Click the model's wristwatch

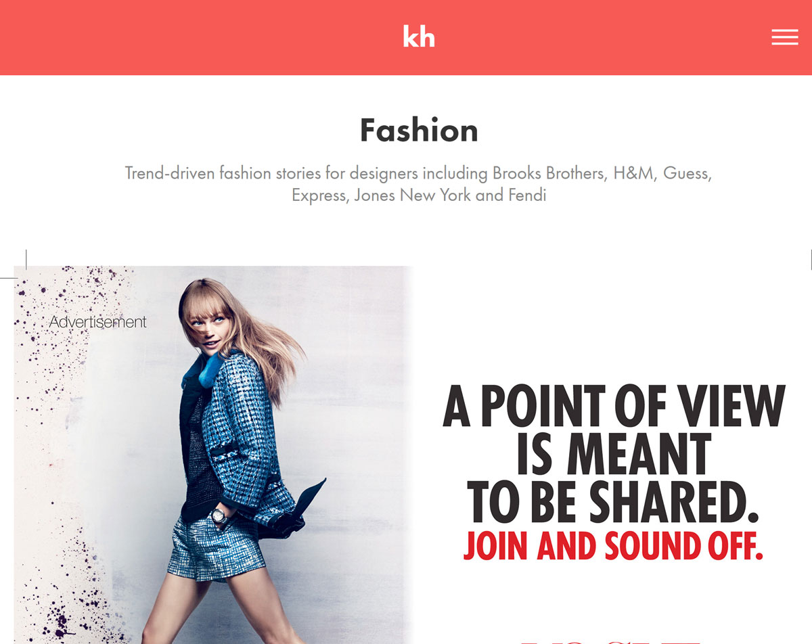point(219,516)
